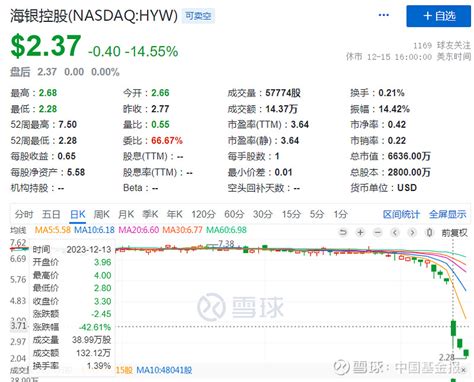Select the 60分 interval tab
The image size is (474, 382).
234,214
